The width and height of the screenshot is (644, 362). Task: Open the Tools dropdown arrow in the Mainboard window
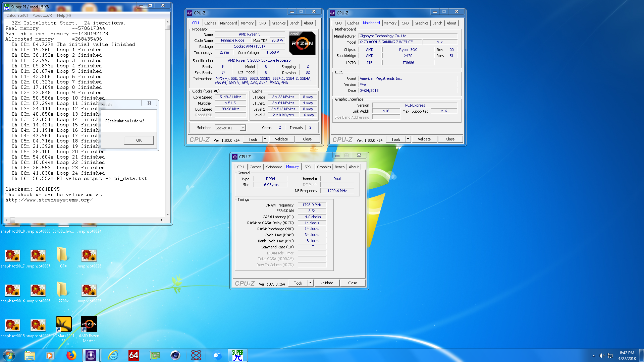408,139
